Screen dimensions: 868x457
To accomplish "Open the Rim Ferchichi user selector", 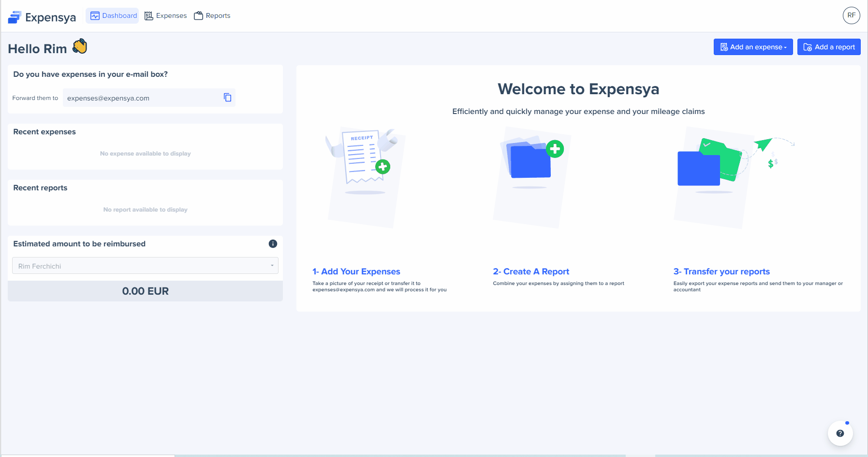I will pyautogui.click(x=145, y=266).
